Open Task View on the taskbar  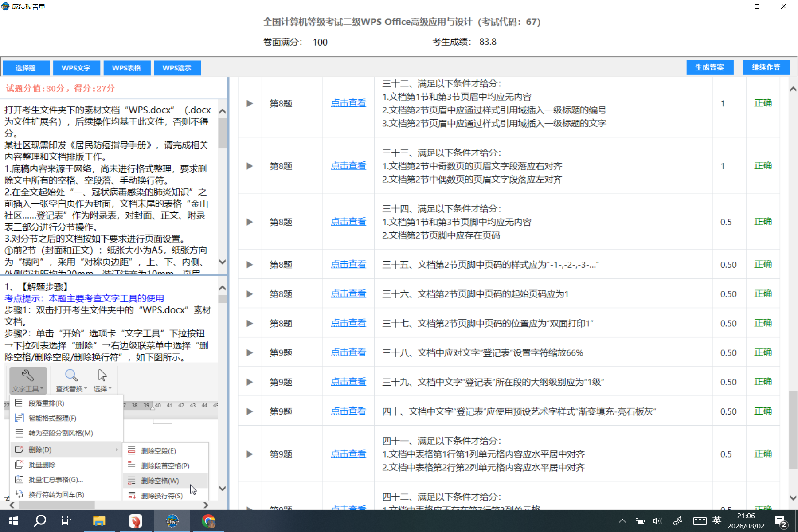click(66, 521)
